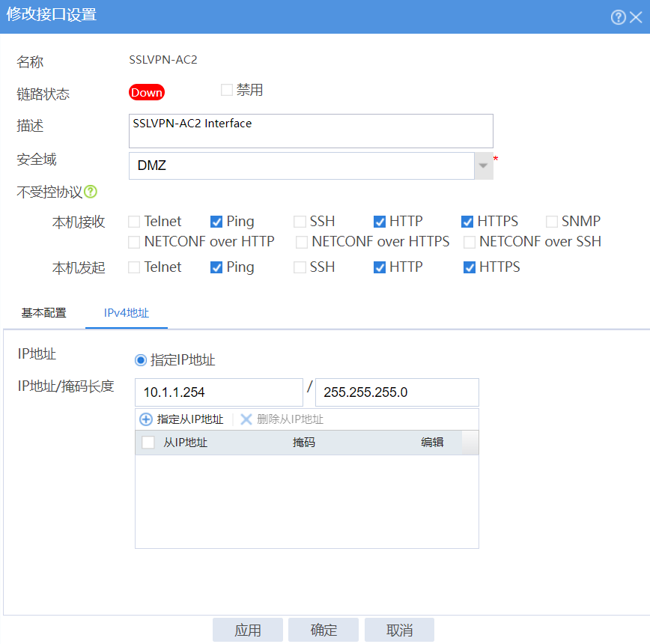Select the 指定IP地址 radio button
The image size is (650, 644).
[141, 360]
